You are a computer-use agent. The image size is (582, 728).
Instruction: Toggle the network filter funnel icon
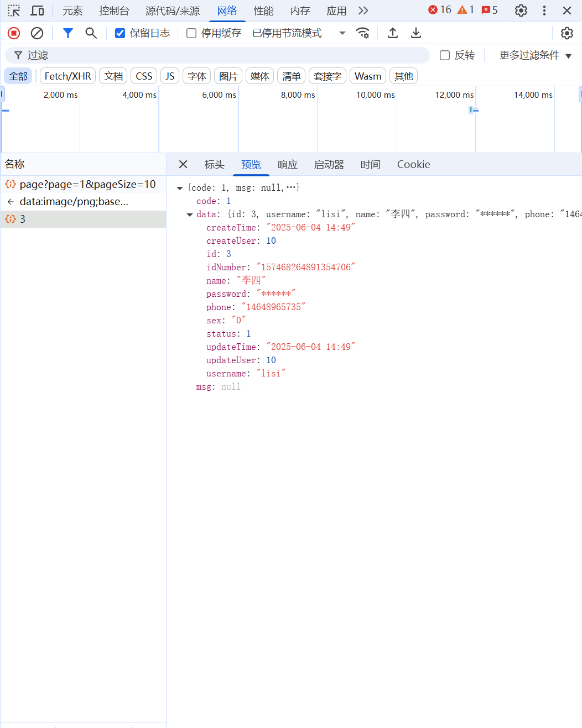[x=68, y=33]
